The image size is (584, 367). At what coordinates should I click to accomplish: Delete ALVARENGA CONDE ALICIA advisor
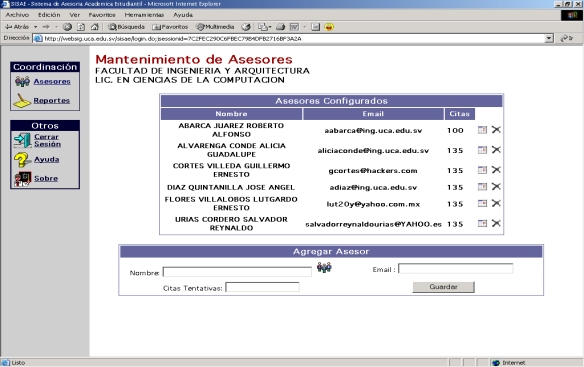point(496,150)
